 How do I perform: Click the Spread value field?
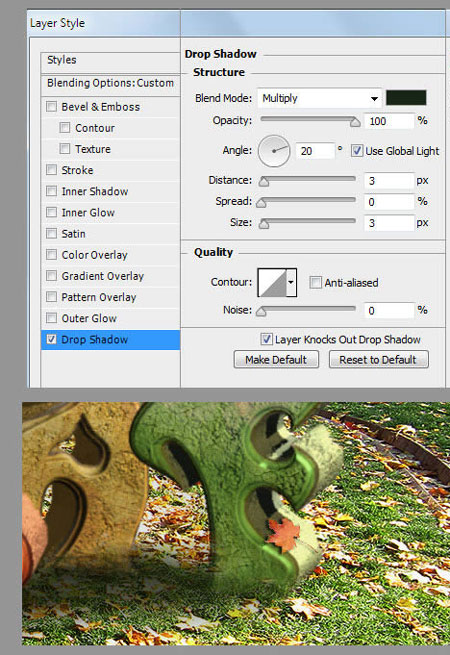[389, 202]
